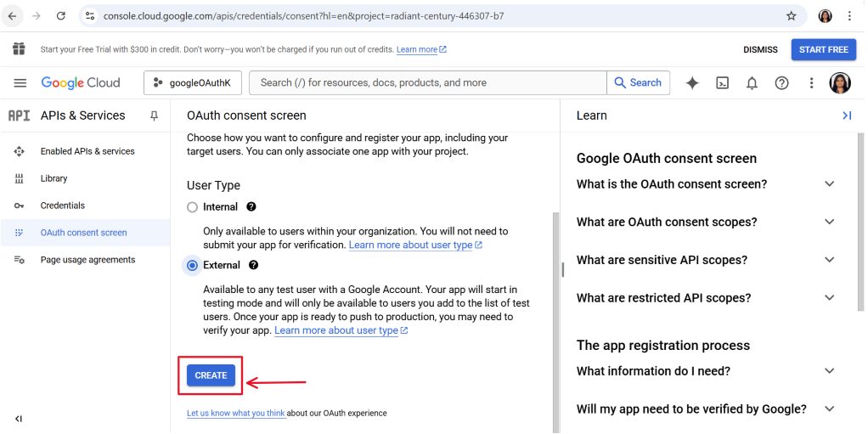Open Let us know what you think link
Image resolution: width=868 pixels, height=434 pixels.
click(x=236, y=413)
